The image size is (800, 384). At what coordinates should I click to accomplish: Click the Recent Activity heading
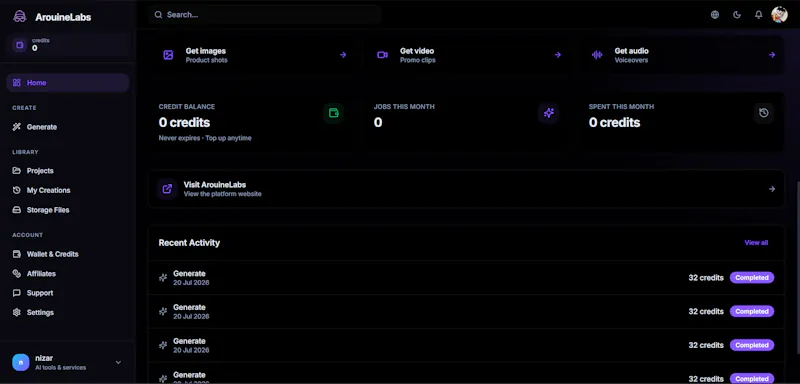(x=189, y=243)
